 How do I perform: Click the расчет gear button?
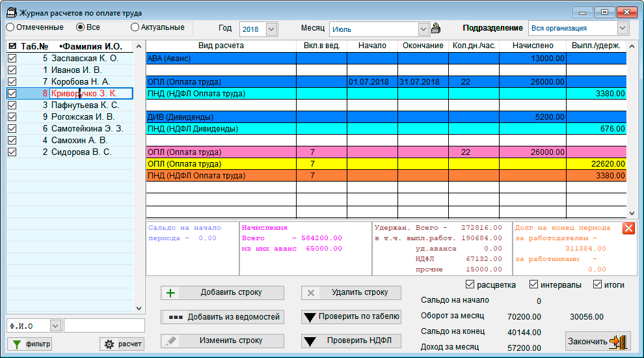coord(122,344)
